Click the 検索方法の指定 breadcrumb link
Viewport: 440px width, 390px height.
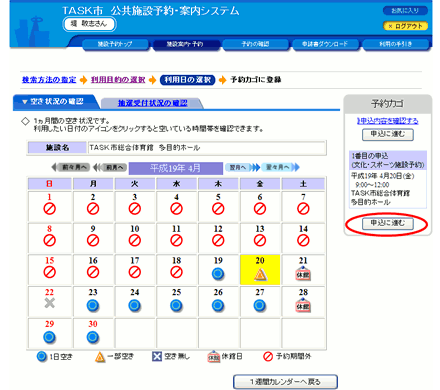(x=49, y=80)
